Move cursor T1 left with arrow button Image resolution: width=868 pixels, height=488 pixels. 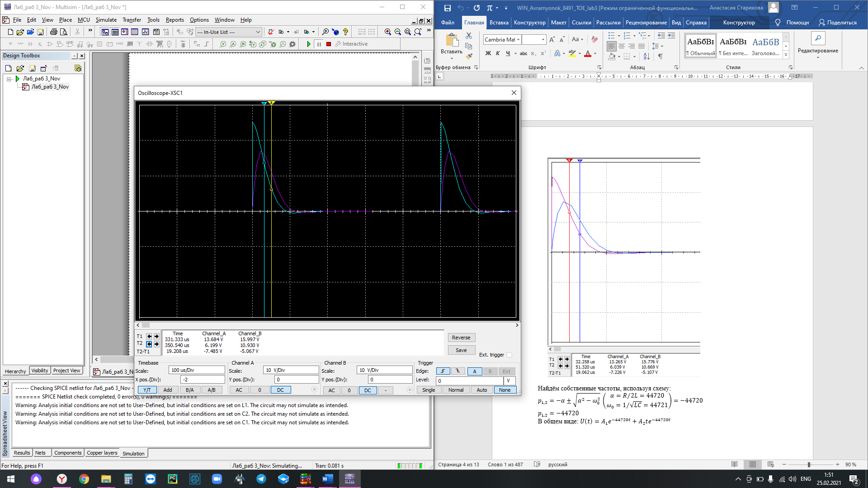(149, 336)
